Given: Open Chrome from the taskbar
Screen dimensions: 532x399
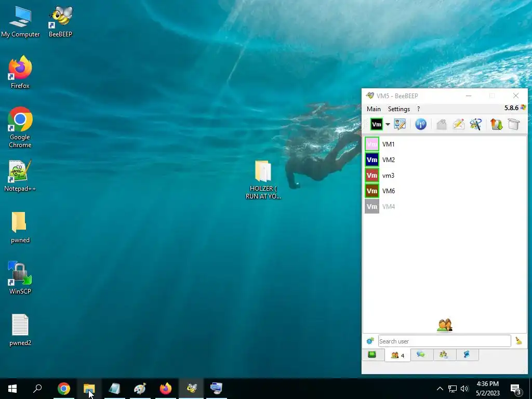Looking at the screenshot, I should coord(64,389).
